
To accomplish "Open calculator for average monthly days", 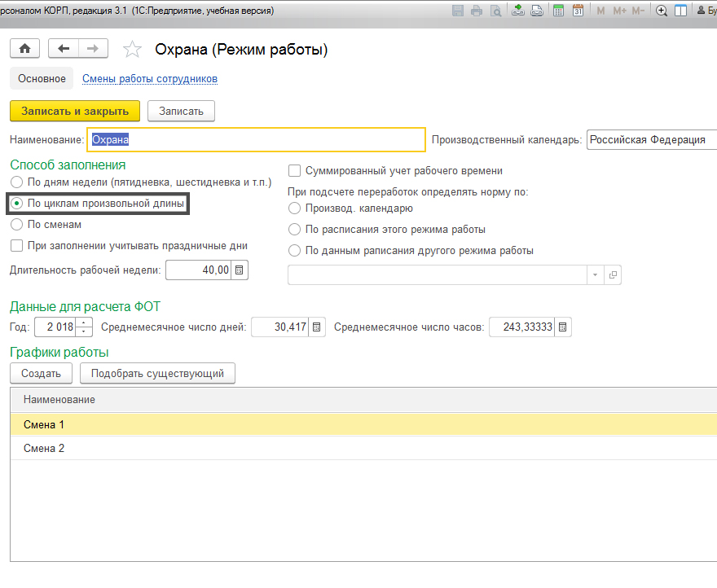I will click(316, 327).
